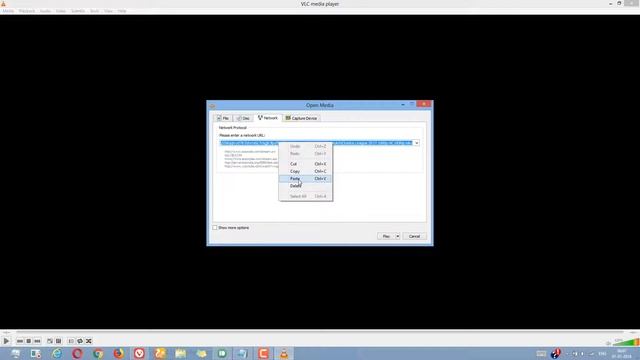Toggle the playlist view button
This screenshot has width=640, height=360.
(x=71, y=341)
